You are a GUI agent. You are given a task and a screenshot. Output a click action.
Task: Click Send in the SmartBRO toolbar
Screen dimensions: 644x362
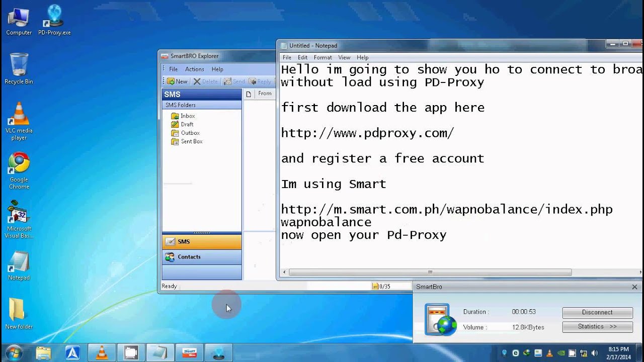point(234,81)
